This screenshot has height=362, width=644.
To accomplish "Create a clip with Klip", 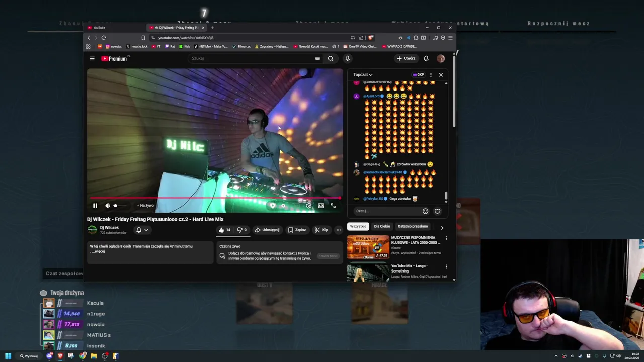I will [x=321, y=230].
